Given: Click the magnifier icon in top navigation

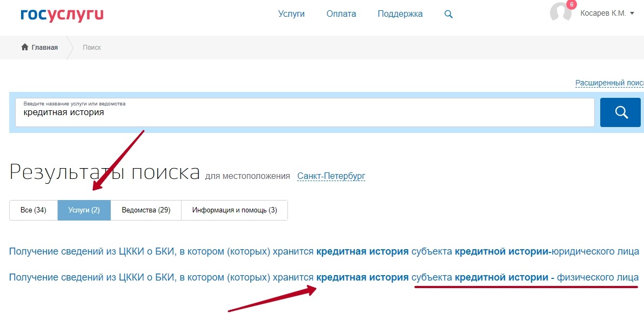Looking at the screenshot, I should tap(448, 14).
